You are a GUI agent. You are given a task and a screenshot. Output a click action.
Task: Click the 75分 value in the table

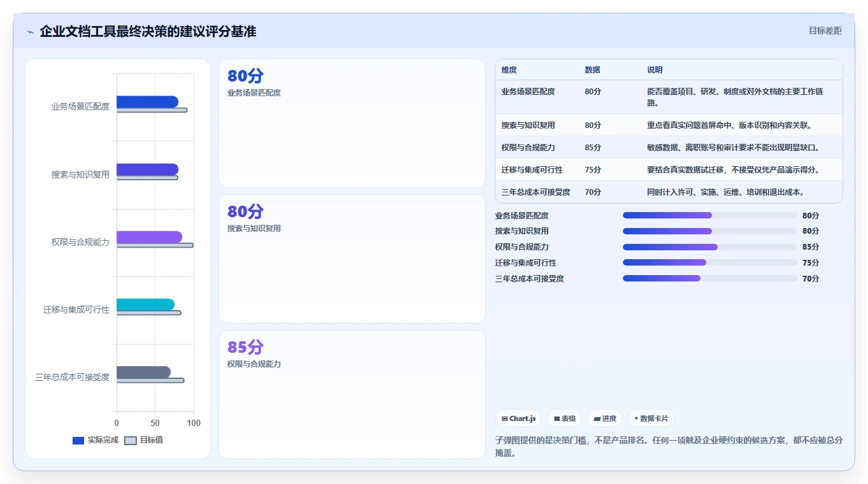(592, 170)
